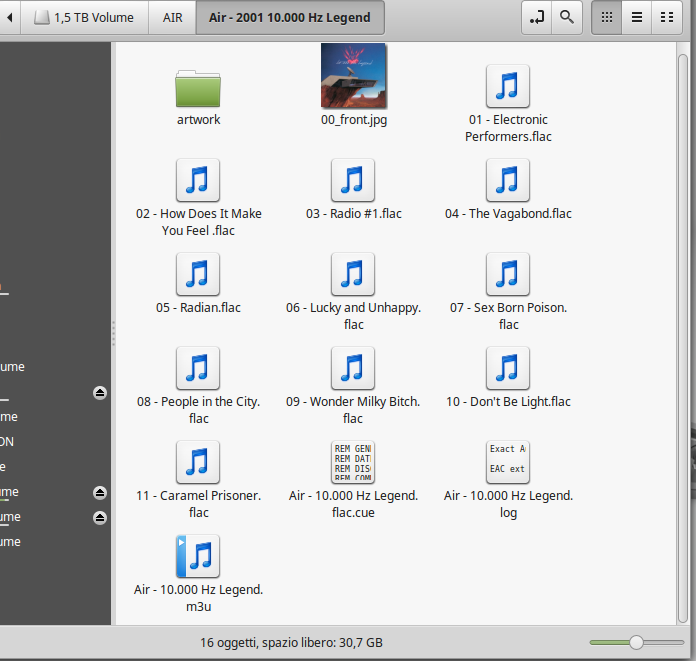Select the m3u playlist file icon
Viewport: 696px width, 661px height.
pos(198,556)
